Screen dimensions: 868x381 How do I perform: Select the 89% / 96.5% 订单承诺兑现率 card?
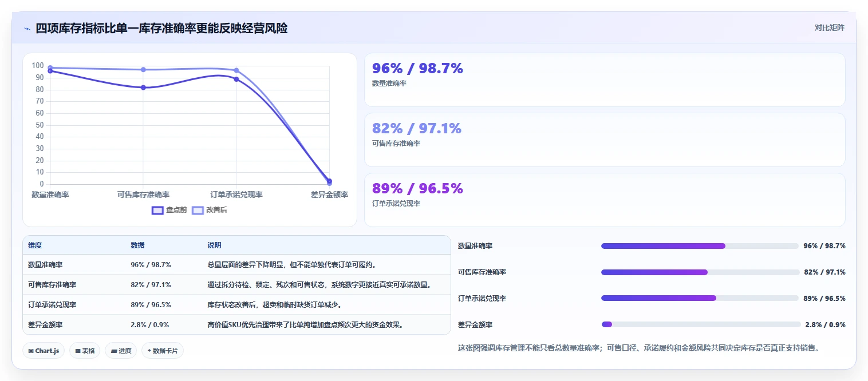pyautogui.click(x=605, y=200)
